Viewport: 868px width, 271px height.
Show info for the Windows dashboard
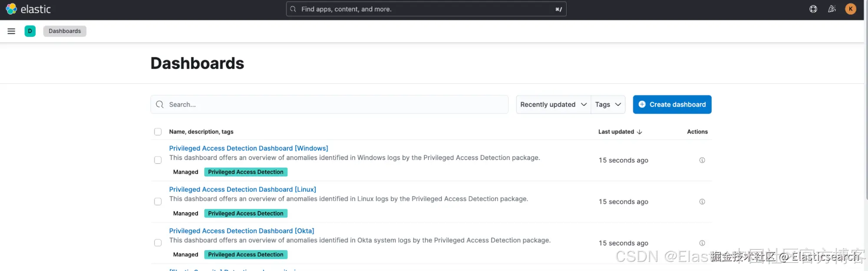(702, 160)
